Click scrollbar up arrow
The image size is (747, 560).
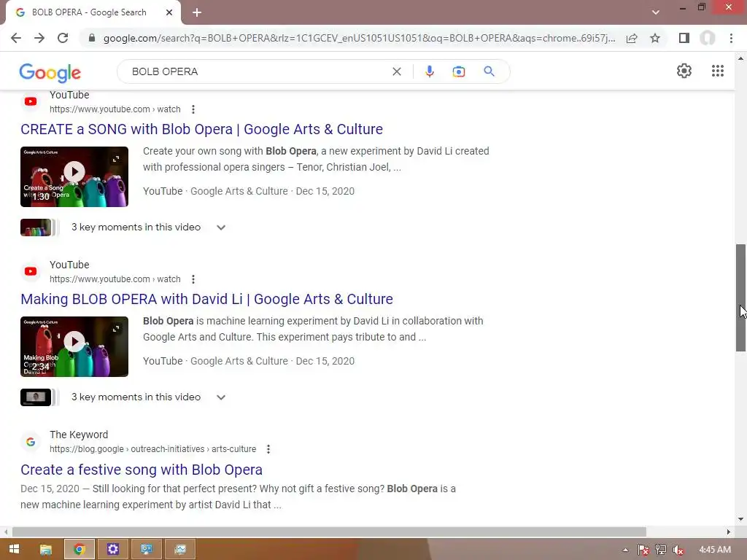740,58
